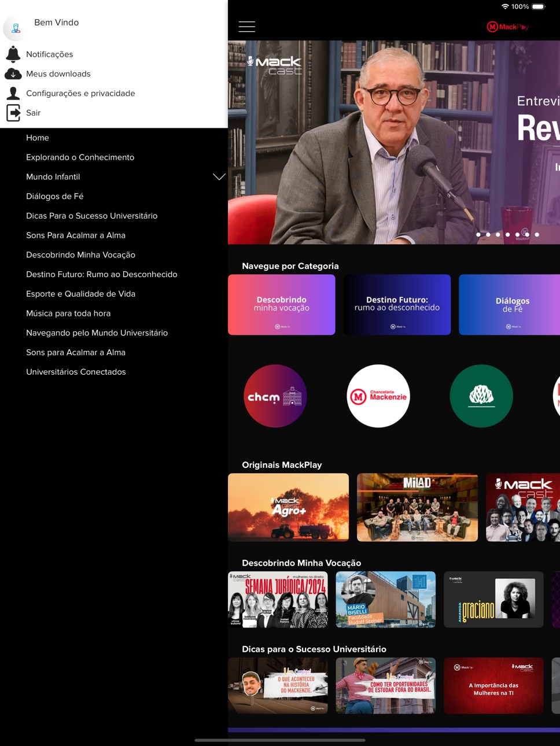Open Chancelaria Mackenzie round channel icon
This screenshot has height=746, width=560.
(x=378, y=396)
